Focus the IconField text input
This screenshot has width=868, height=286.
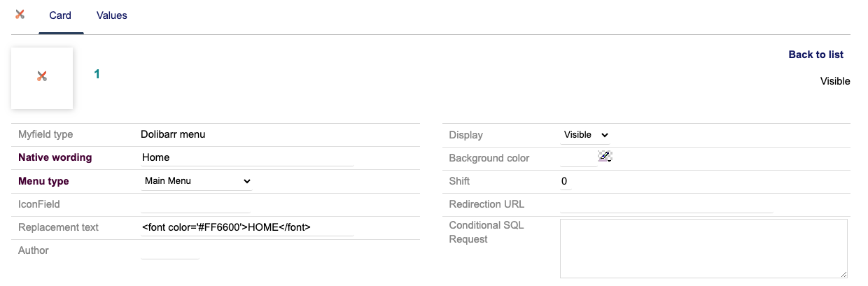point(195,204)
